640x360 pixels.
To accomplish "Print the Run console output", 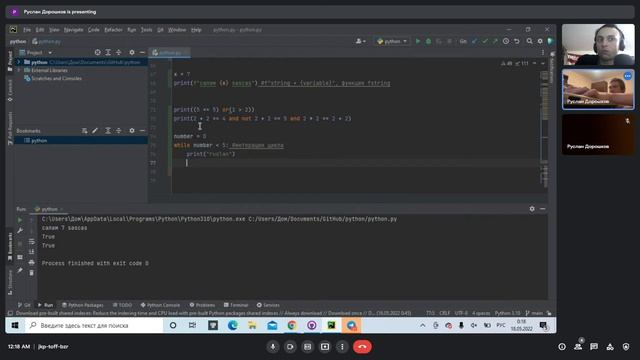I will pos(31,262).
